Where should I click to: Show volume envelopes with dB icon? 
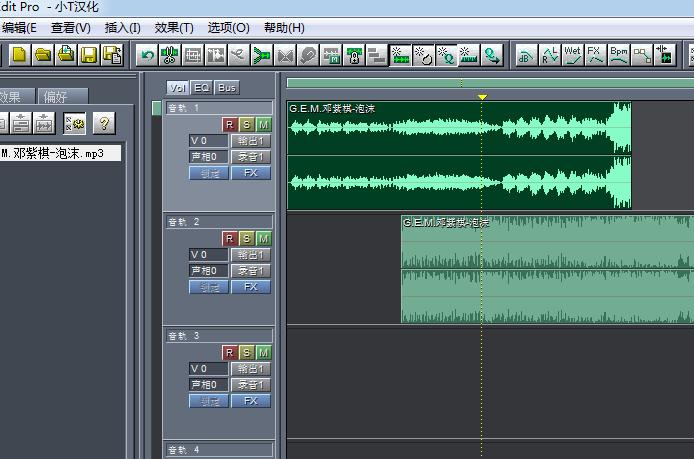(x=527, y=55)
